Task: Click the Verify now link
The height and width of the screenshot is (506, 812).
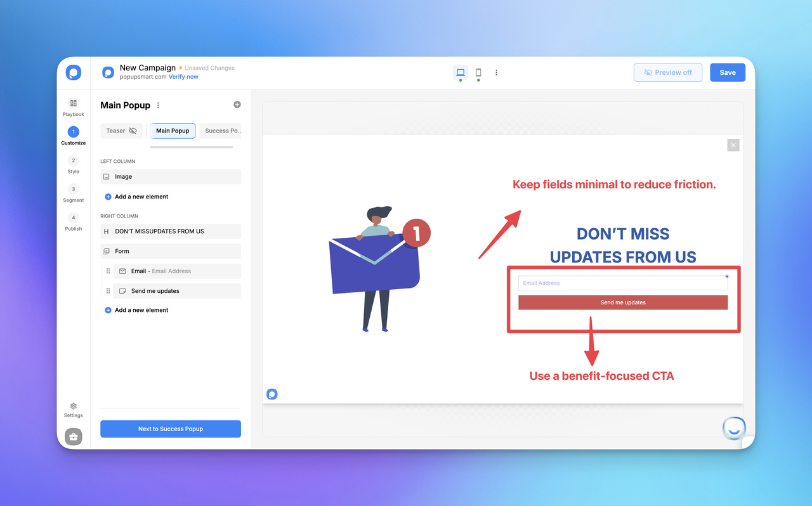Action: (183, 76)
